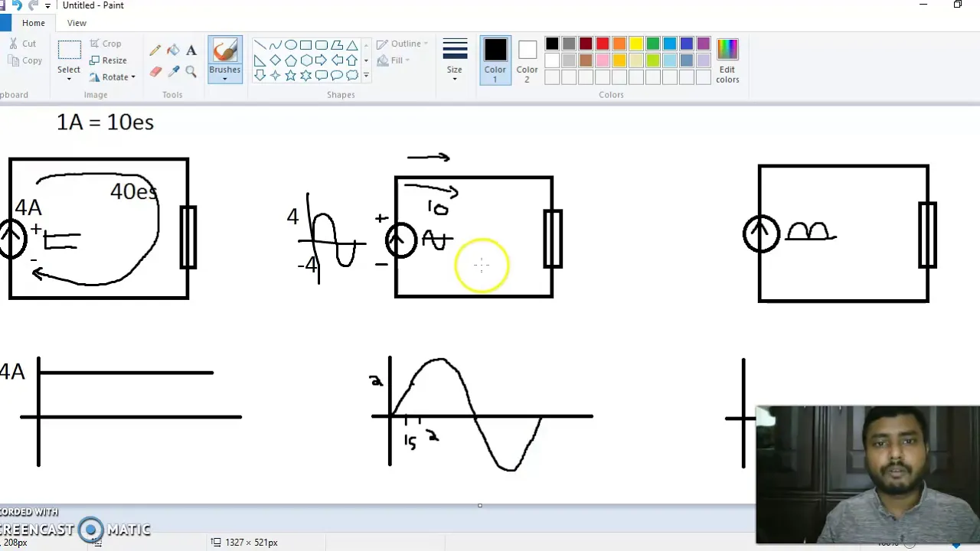The width and height of the screenshot is (980, 551).
Task: Activate the Color 1 selector
Action: click(x=495, y=60)
